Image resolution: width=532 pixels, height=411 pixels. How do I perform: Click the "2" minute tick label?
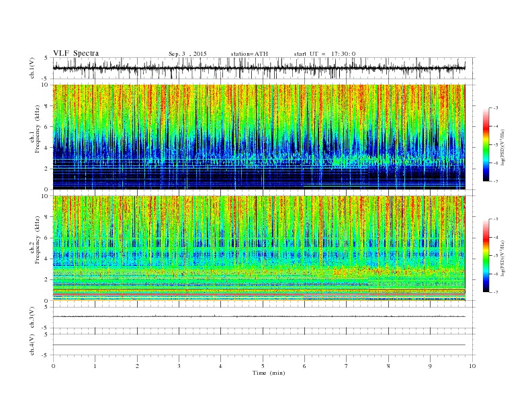[x=137, y=366]
